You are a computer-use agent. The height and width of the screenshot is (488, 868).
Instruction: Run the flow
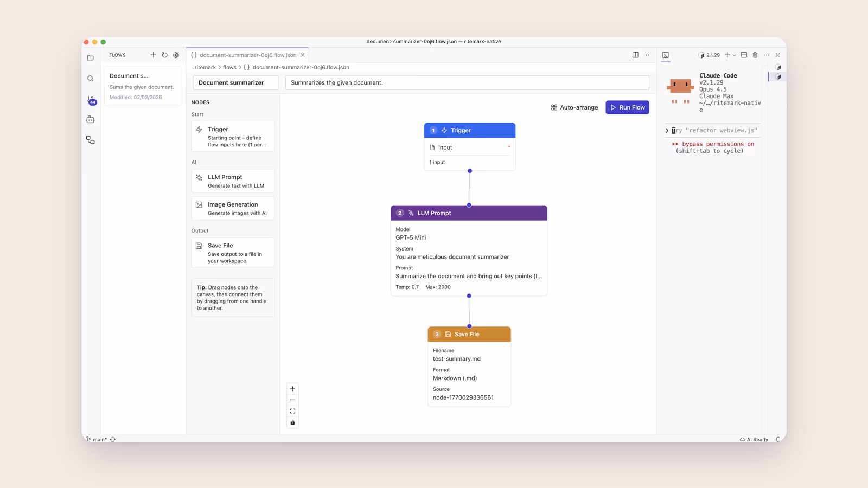coord(628,107)
